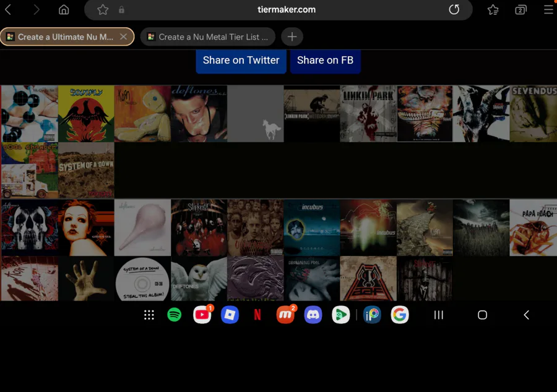Image resolution: width=557 pixels, height=392 pixels.
Task: Select the goat album cover
Action: pos(481,114)
